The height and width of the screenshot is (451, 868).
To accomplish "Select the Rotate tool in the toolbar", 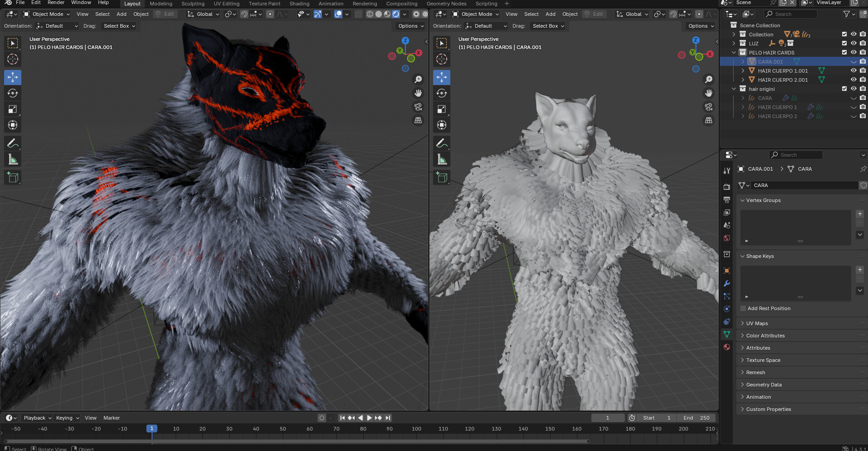I will click(x=13, y=93).
